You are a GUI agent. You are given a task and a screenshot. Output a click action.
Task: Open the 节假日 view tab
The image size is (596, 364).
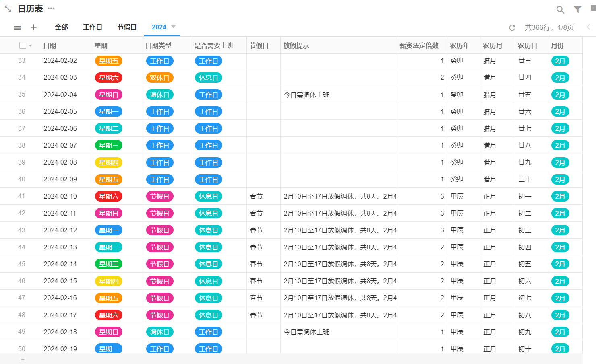(127, 27)
